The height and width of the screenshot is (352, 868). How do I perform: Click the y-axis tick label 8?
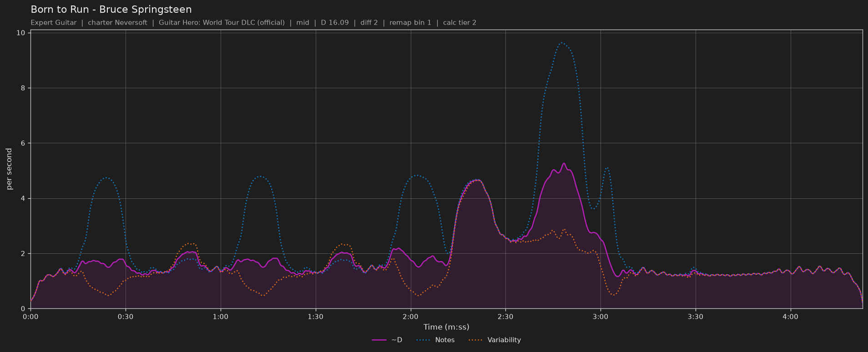point(23,88)
